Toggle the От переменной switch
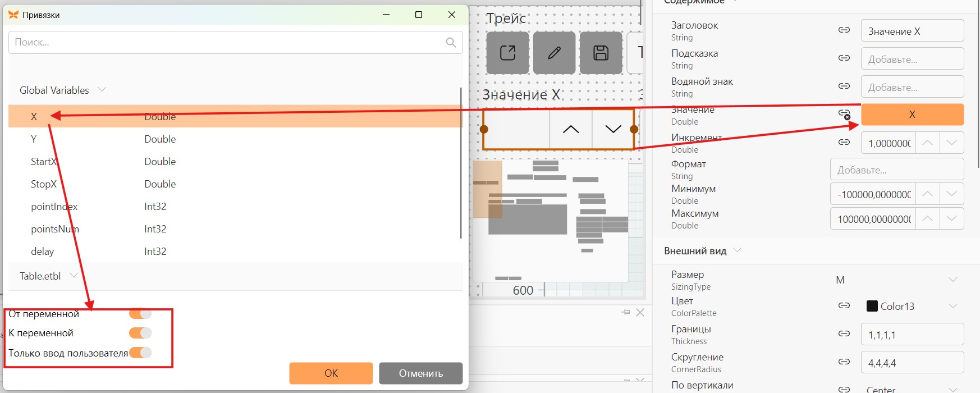The height and width of the screenshot is (393, 980). pos(140,314)
